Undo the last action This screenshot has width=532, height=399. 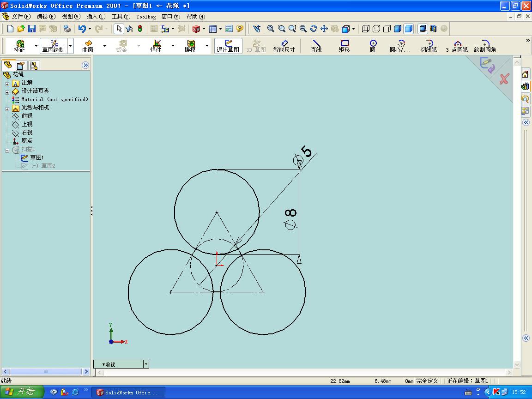(82, 29)
